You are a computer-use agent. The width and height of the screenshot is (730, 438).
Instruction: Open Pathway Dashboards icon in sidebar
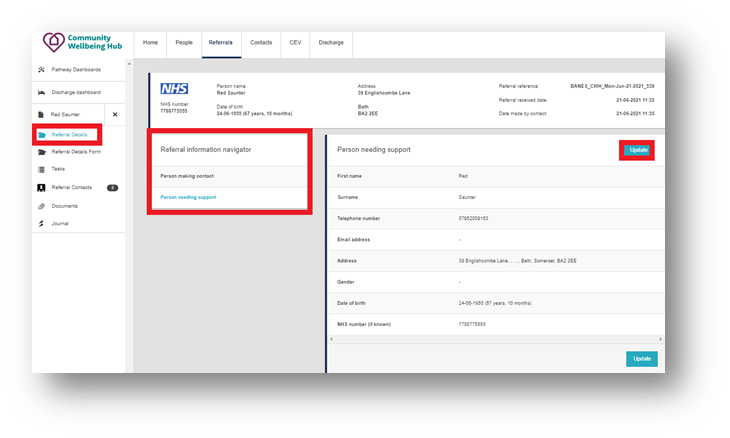point(41,70)
